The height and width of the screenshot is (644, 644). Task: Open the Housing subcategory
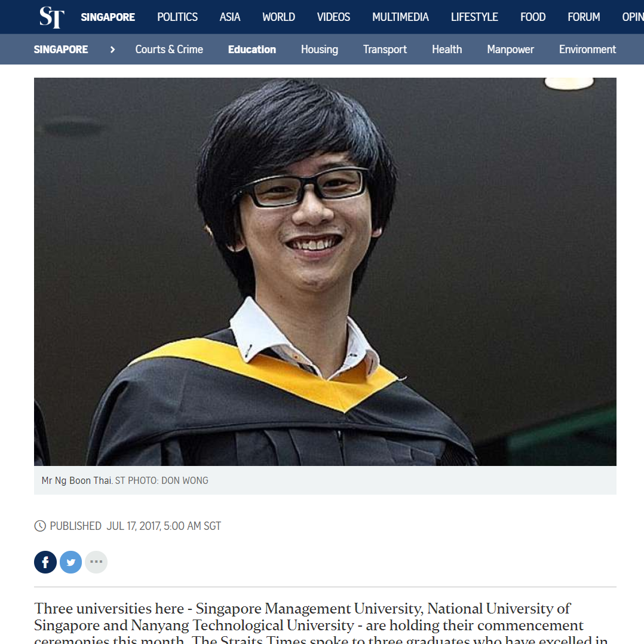click(319, 49)
